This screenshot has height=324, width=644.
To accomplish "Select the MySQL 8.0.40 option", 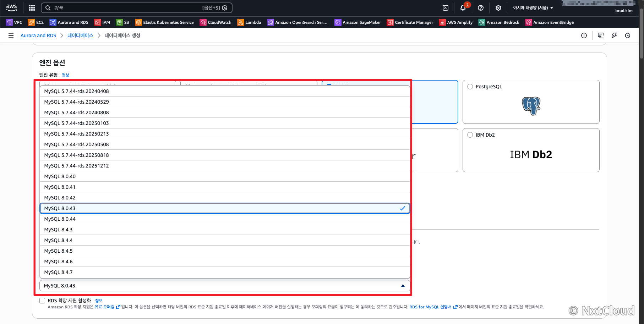I will click(x=225, y=176).
